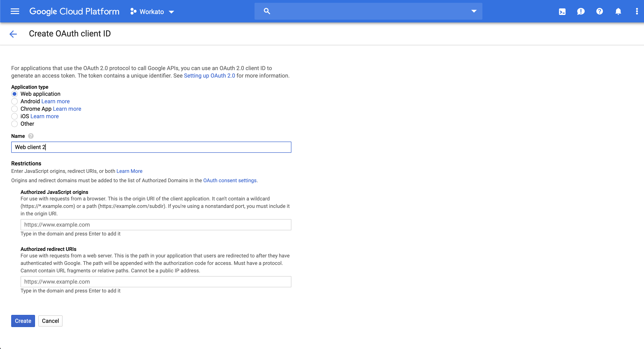Select the Android application type
The image size is (644, 349).
coord(14,101)
